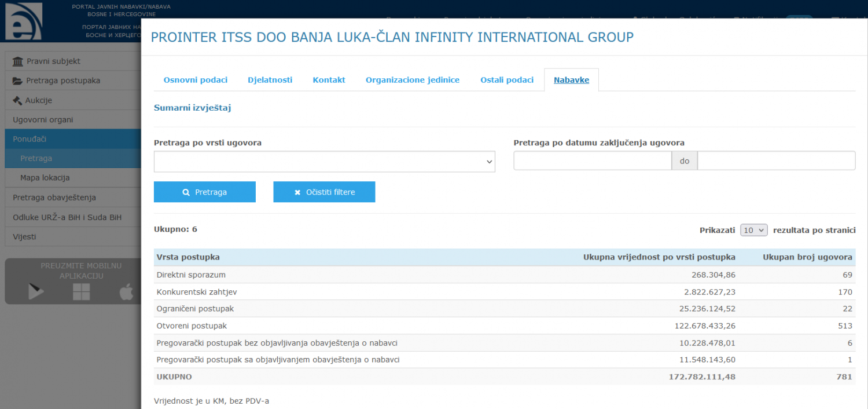868x409 pixels.
Task: Click the PROINTER ITSS company title
Action: tap(392, 38)
